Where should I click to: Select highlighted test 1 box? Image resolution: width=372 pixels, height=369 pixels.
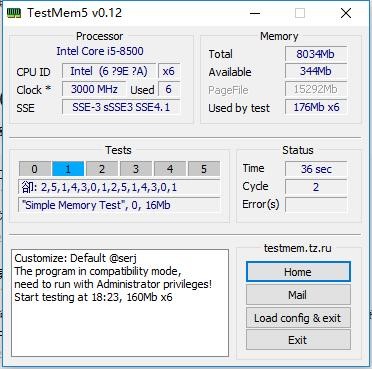coord(68,169)
